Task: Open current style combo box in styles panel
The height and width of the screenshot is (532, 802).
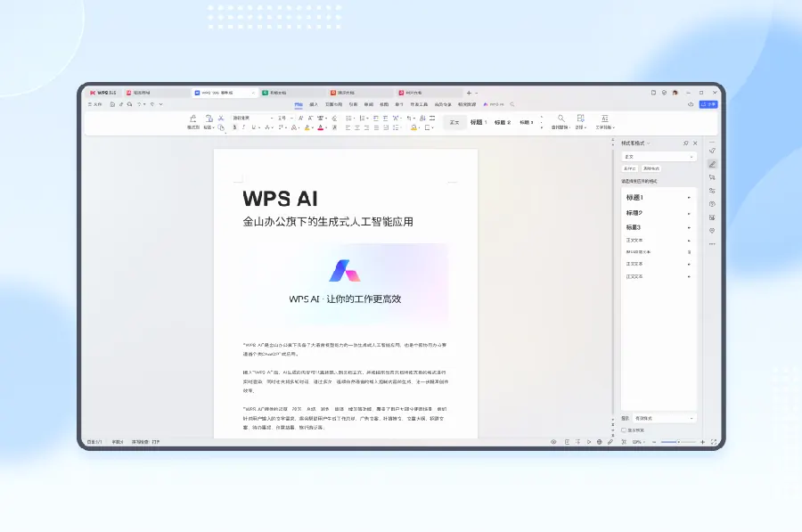Action: [659, 157]
